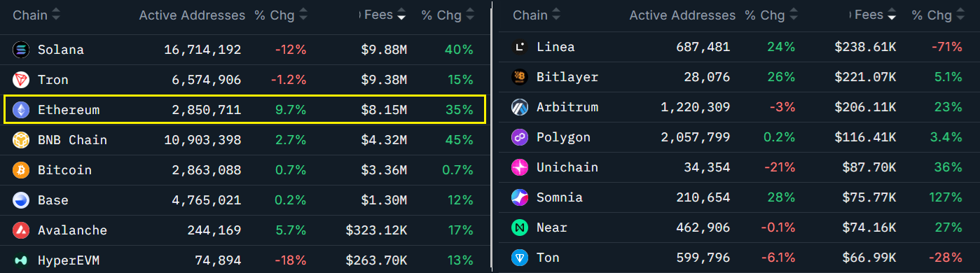Screen dimensions: 980x273
Task: Click the Near logo icon
Action: click(x=520, y=227)
